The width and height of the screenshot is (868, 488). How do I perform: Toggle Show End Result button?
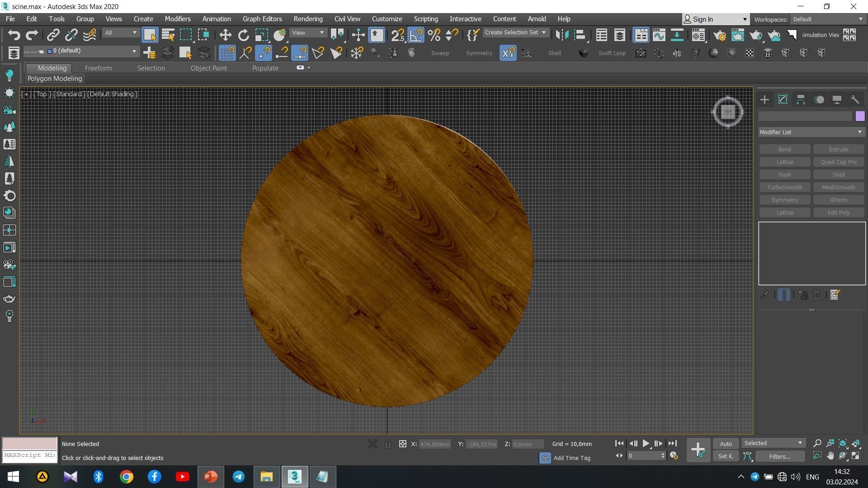point(784,295)
